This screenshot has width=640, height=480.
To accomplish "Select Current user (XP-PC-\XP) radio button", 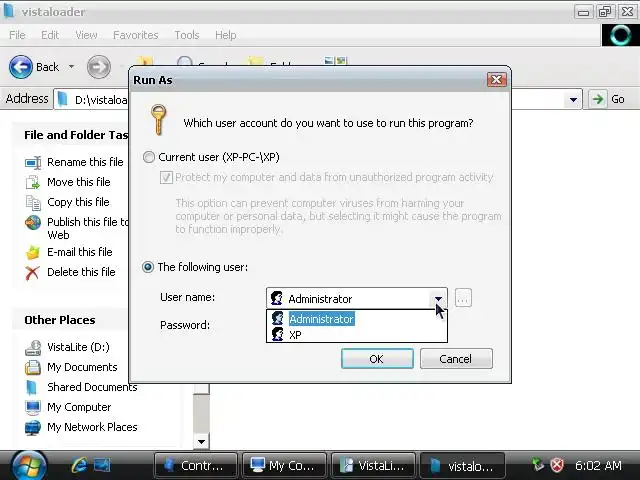I will 149,157.
